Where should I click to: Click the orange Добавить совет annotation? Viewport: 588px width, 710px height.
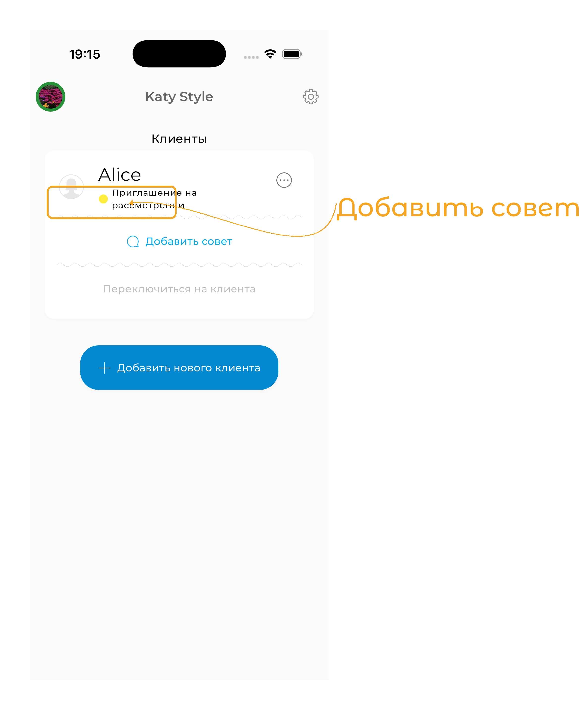click(458, 208)
